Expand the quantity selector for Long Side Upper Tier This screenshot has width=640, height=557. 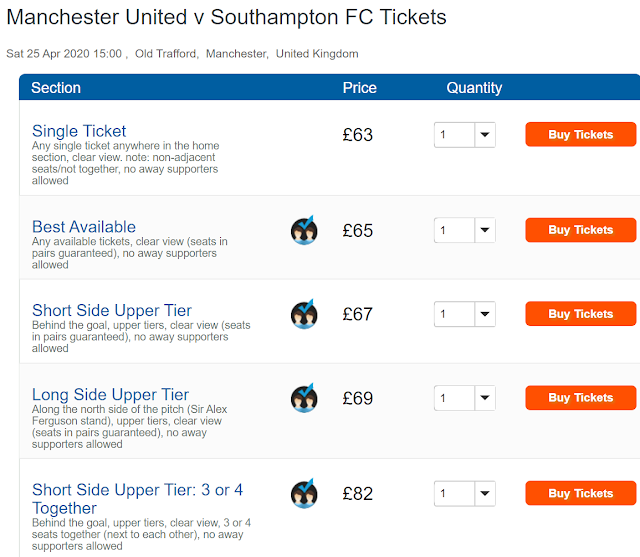(x=465, y=398)
